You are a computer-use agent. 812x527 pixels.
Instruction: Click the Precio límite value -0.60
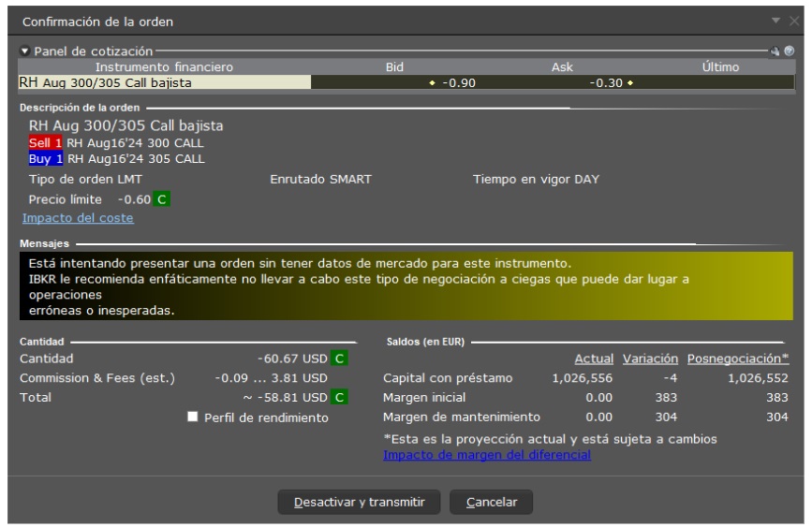coord(134,199)
